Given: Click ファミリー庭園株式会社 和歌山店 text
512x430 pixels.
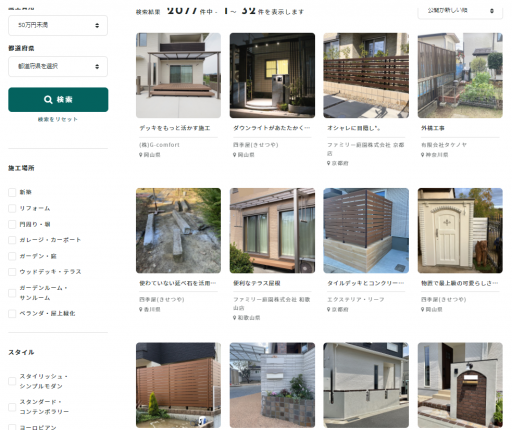Looking at the screenshot, I should click(272, 304).
